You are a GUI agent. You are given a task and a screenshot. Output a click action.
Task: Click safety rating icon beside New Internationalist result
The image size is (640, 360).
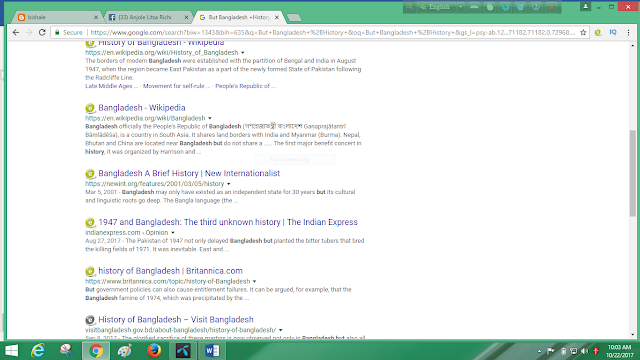pyautogui.click(x=90, y=173)
